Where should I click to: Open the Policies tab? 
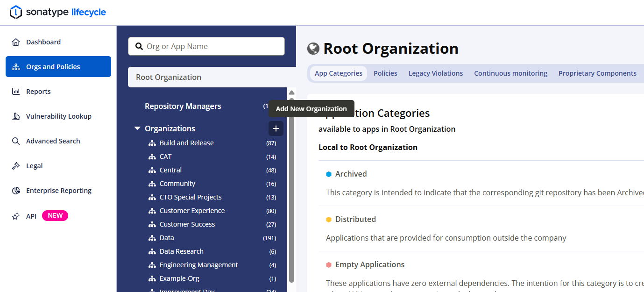(385, 73)
